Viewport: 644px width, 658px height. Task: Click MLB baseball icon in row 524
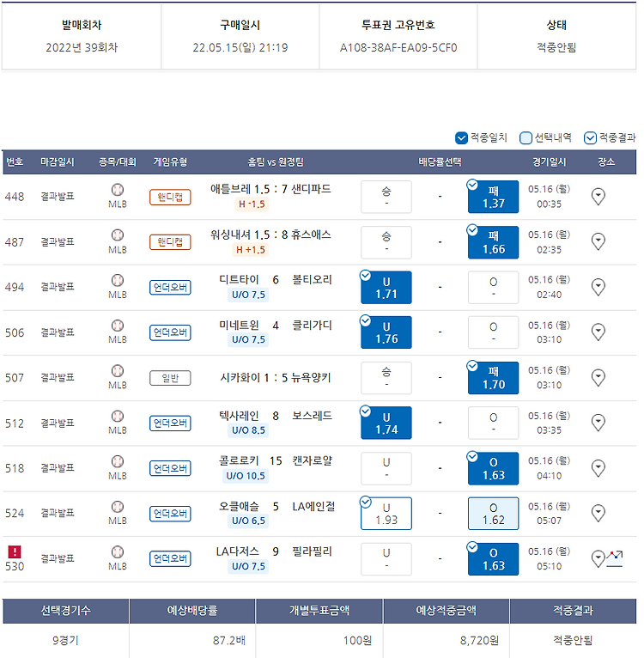coord(118,507)
